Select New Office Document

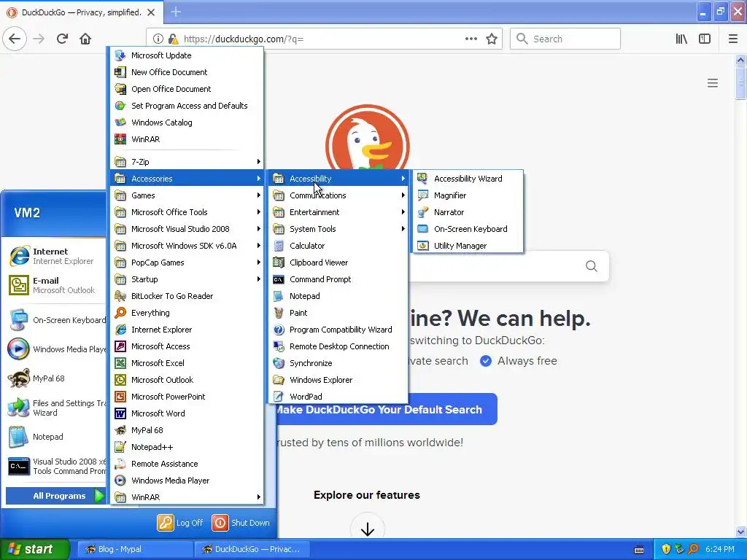coord(187,72)
